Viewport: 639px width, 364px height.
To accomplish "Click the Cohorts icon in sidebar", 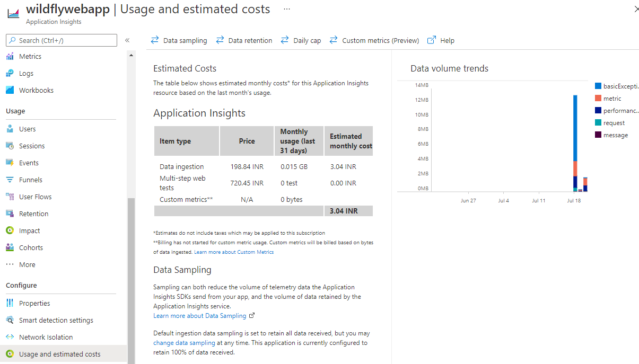I will pos(10,248).
